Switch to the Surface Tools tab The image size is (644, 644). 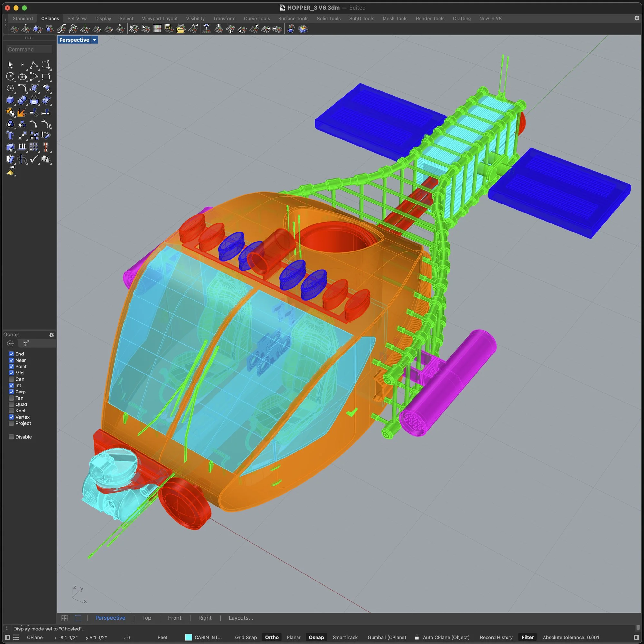[x=293, y=19]
